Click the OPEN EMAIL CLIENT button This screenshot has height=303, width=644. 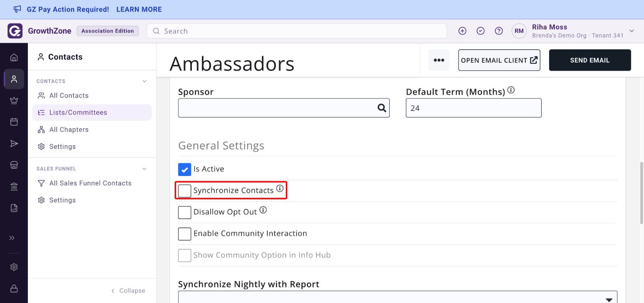(499, 60)
